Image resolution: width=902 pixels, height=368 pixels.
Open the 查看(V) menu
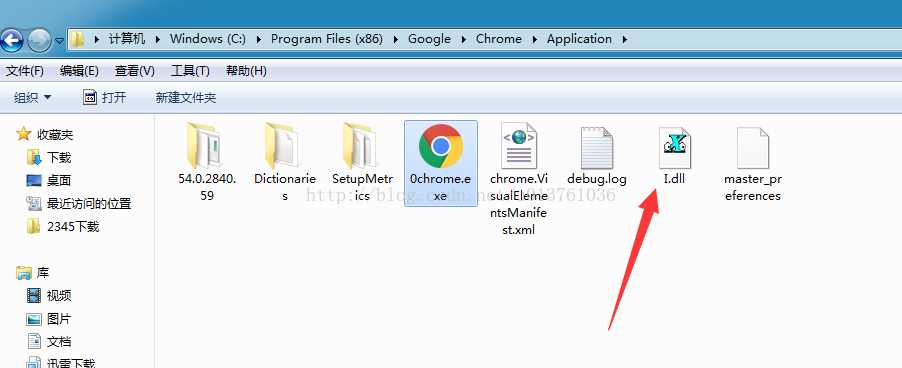135,71
